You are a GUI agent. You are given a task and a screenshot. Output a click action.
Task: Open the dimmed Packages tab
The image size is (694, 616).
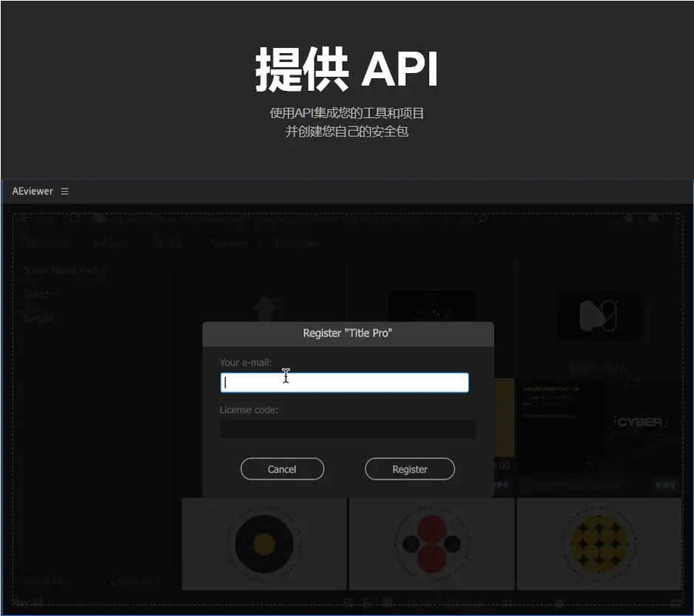pyautogui.click(x=228, y=244)
